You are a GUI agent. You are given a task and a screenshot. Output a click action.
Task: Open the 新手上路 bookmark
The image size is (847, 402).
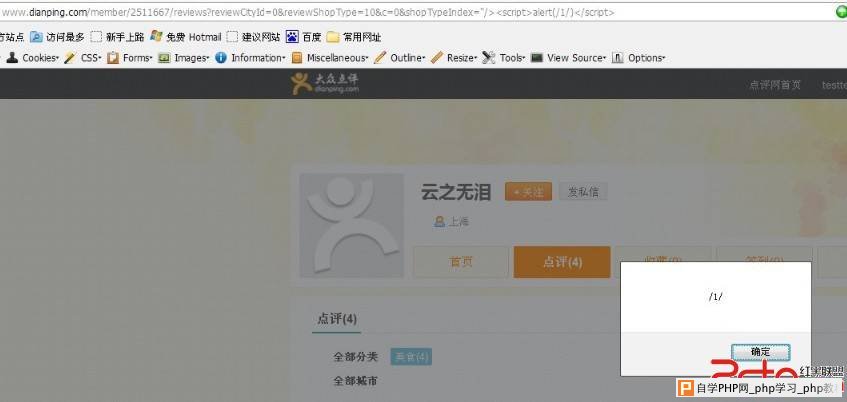point(117,37)
